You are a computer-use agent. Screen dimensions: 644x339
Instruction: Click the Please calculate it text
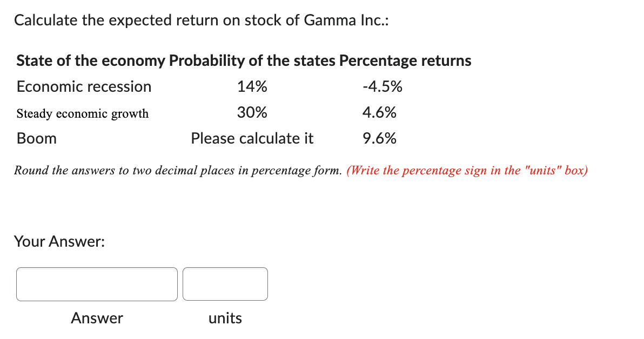click(252, 138)
